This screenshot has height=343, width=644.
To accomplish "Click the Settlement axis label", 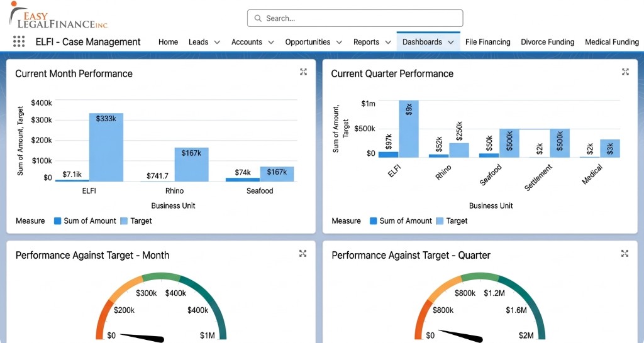I will click(x=538, y=177).
